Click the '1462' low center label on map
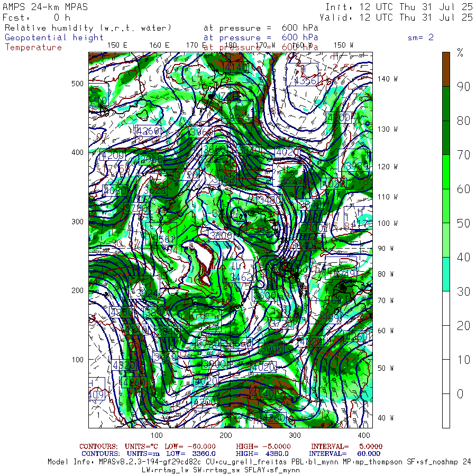 pos(241,277)
